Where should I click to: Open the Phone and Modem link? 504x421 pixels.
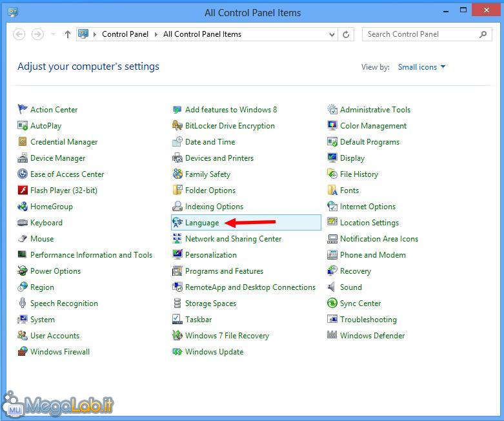click(x=373, y=254)
